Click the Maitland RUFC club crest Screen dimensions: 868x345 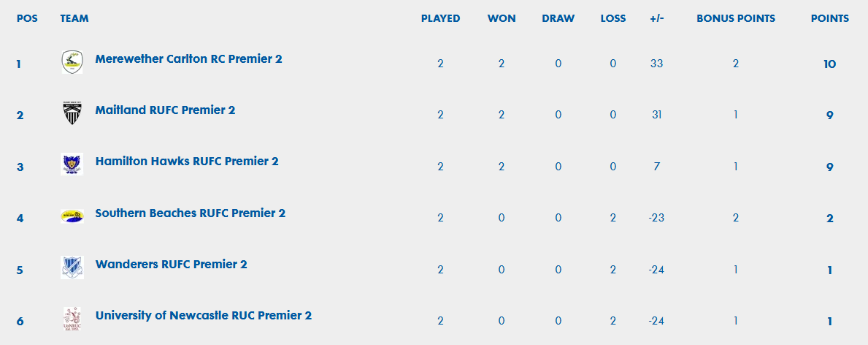tap(72, 113)
